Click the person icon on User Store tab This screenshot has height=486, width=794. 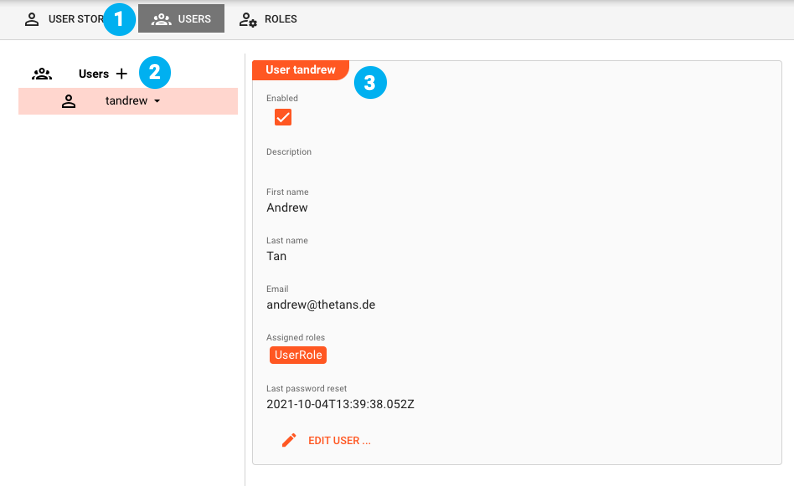32,19
